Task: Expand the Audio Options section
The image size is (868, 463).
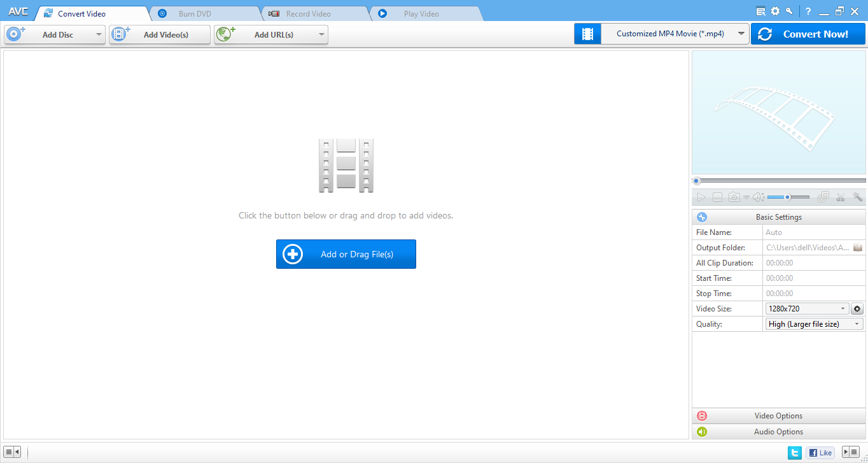Action: 779,432
